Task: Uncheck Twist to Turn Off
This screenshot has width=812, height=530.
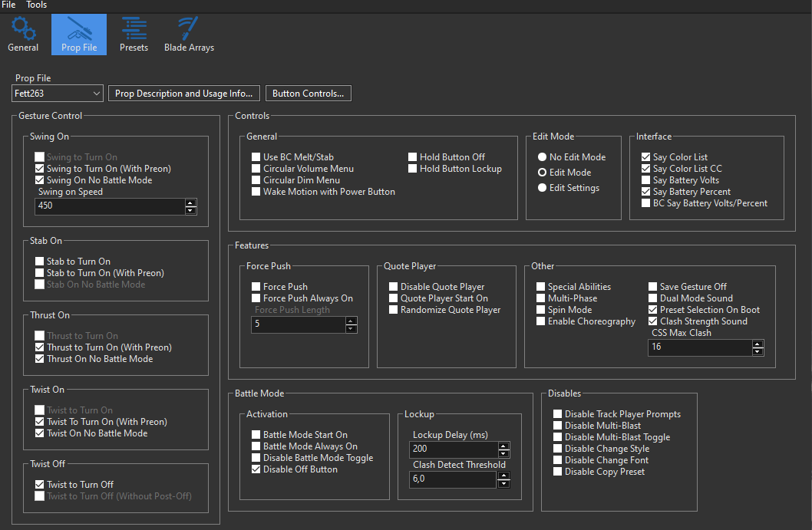Action: (x=40, y=485)
